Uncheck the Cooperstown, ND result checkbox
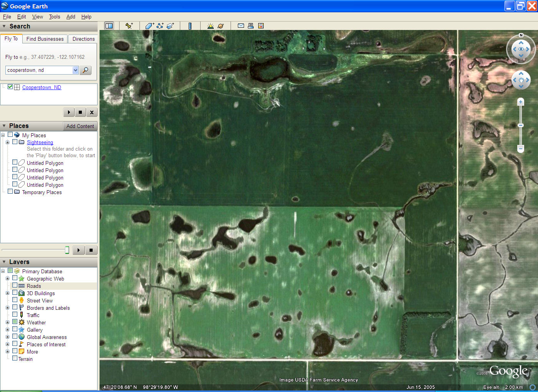 (x=10, y=87)
